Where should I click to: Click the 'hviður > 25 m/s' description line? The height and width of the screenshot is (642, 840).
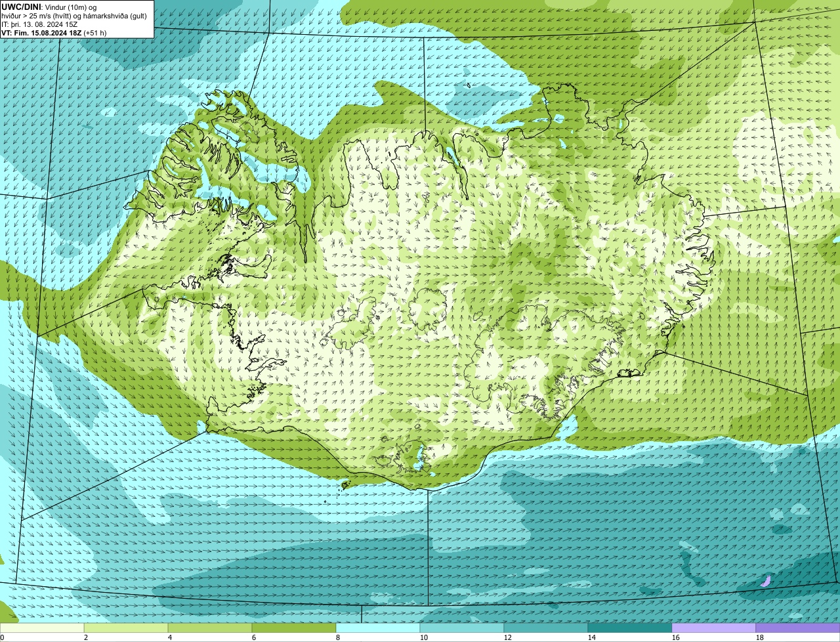[x=74, y=15]
